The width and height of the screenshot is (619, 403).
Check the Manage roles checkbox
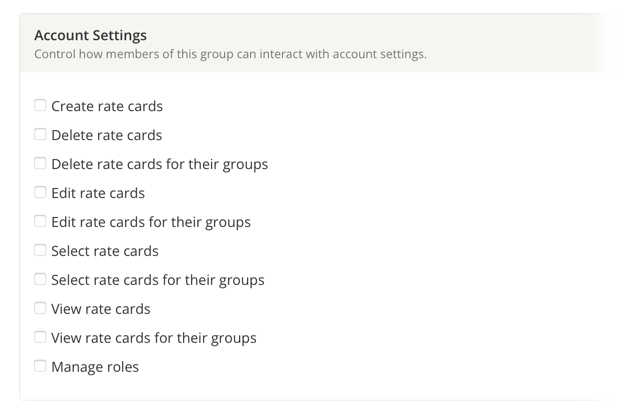coord(40,366)
